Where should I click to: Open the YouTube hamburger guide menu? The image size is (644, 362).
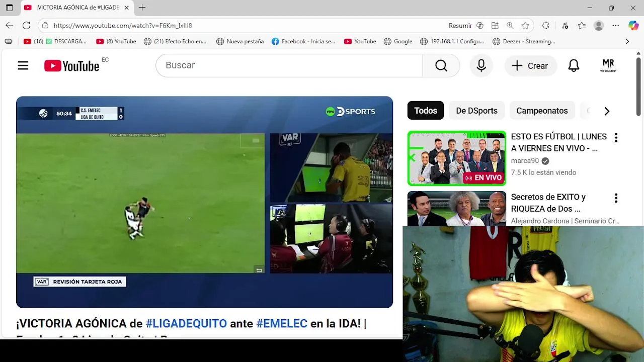pyautogui.click(x=23, y=65)
